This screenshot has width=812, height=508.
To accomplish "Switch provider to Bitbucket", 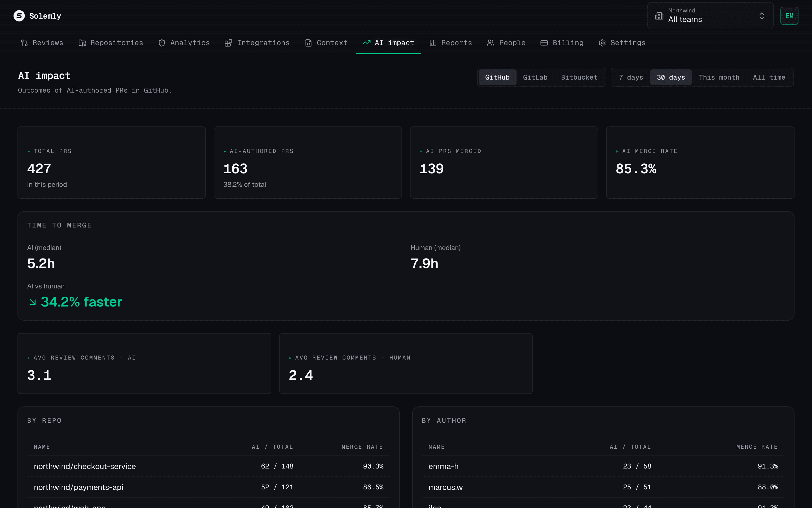I will pos(579,77).
